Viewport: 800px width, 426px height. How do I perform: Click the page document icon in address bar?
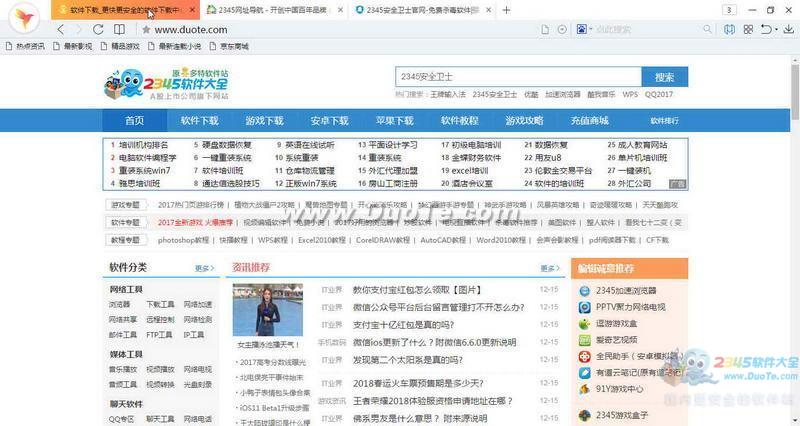point(545,30)
